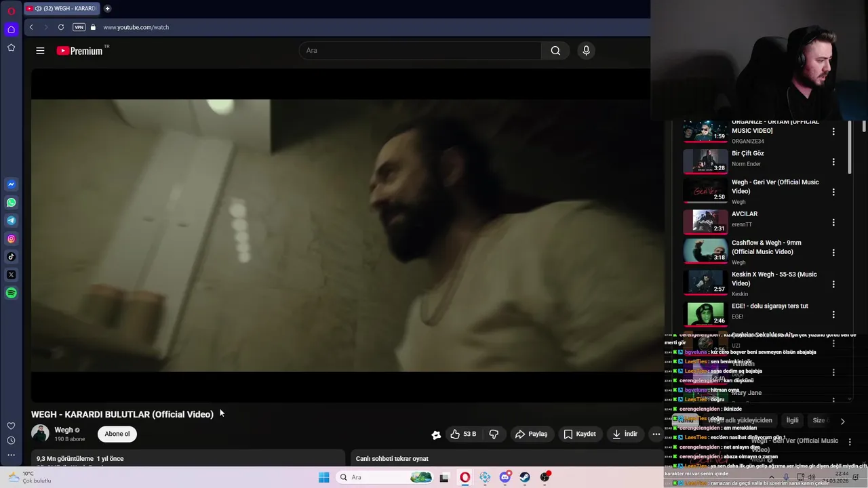Click the 9,3 Mn görüntüleme description text
The width and height of the screenshot is (868, 488).
click(x=80, y=459)
